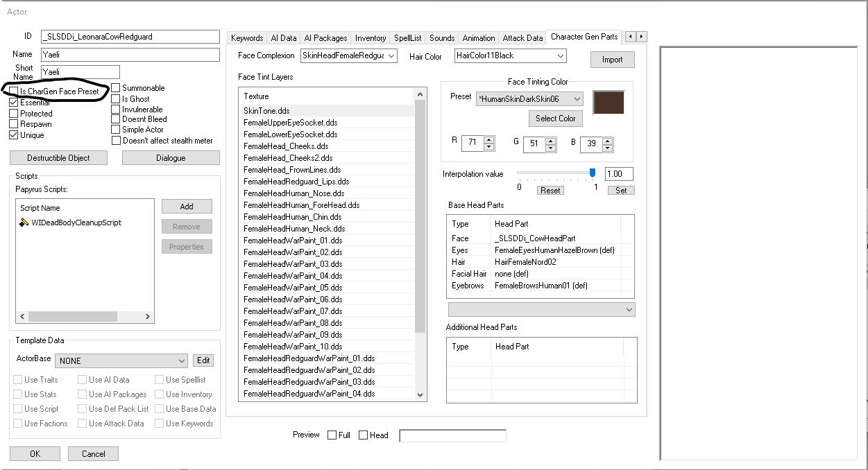868x470 pixels.
Task: Select the HairFemaleNord02 hair row
Action: (541, 262)
